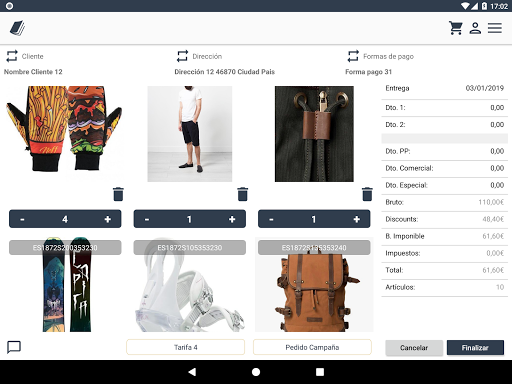Decrease quantity of the backpack strap item

click(271, 219)
